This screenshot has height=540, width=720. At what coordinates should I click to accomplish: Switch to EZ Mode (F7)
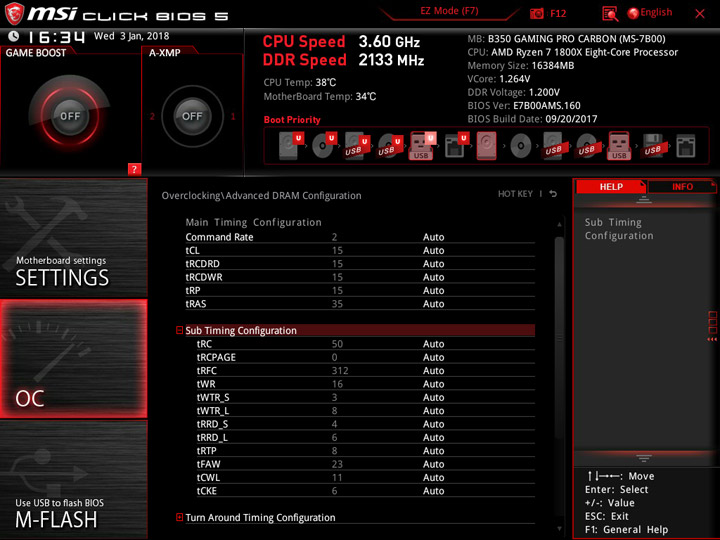pyautogui.click(x=449, y=11)
